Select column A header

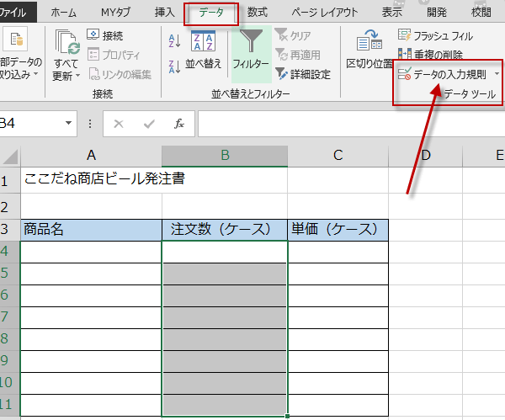click(x=91, y=156)
